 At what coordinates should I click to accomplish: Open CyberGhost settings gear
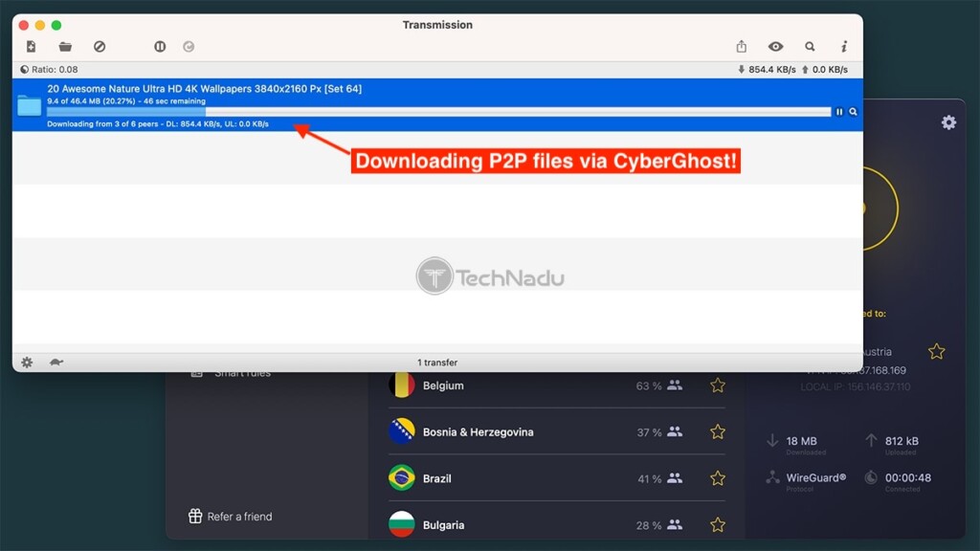(948, 122)
